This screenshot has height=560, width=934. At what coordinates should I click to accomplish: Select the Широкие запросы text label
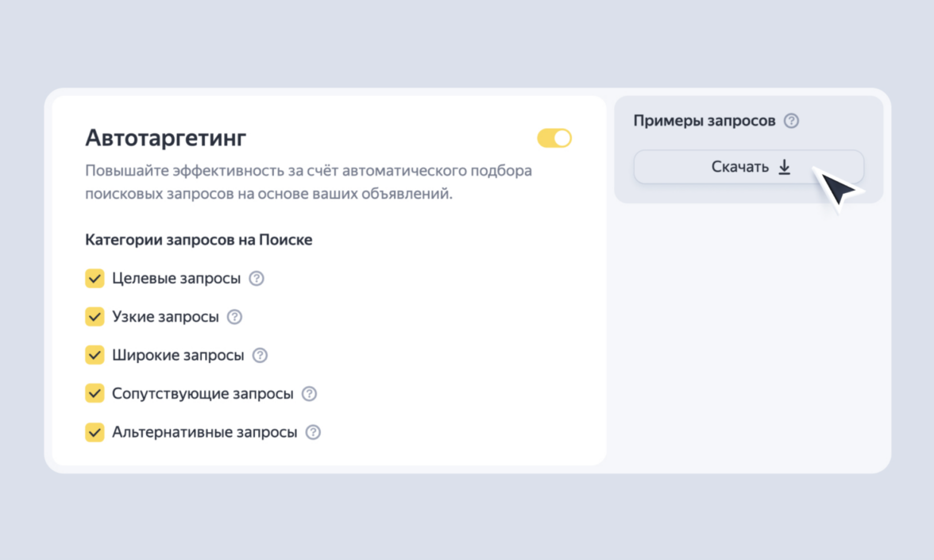pyautogui.click(x=178, y=355)
